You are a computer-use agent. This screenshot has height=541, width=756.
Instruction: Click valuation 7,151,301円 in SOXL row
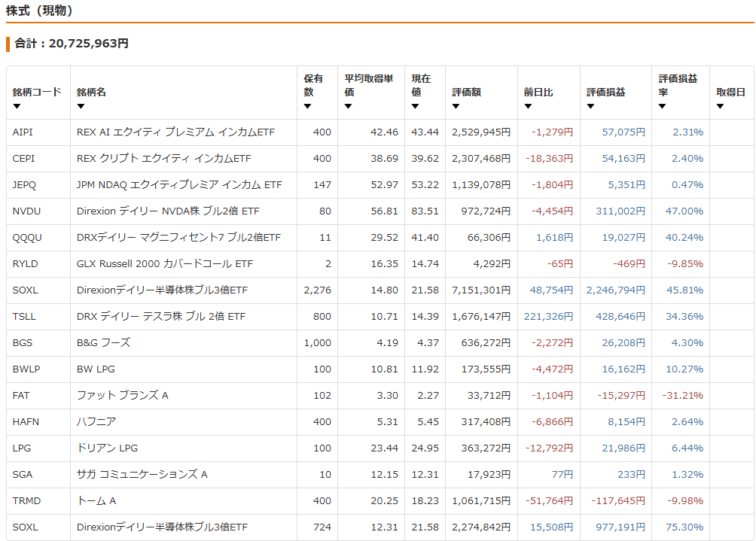click(x=480, y=290)
